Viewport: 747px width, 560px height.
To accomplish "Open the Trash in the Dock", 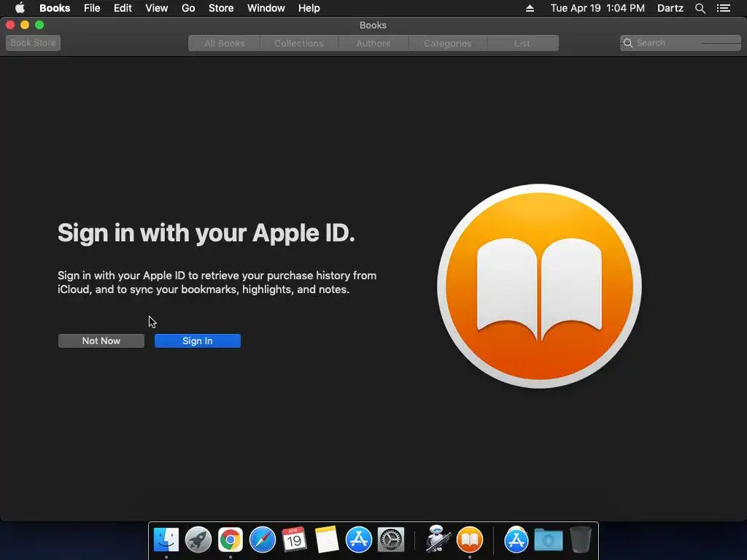I will tap(580, 540).
